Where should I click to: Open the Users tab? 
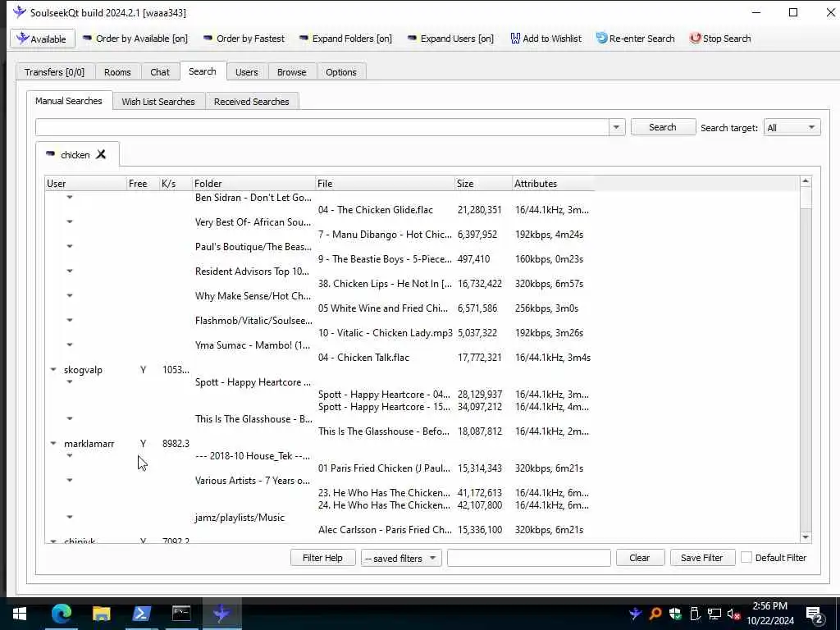click(x=246, y=72)
